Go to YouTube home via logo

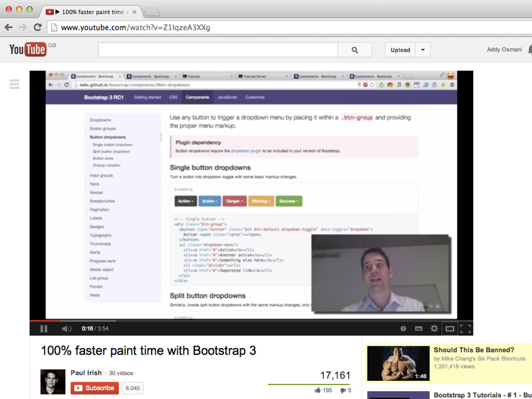pyautogui.click(x=28, y=49)
